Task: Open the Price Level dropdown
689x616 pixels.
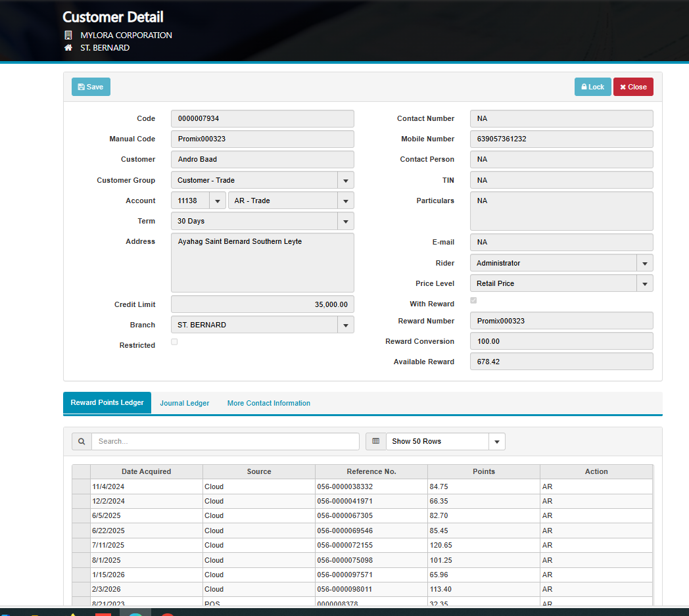Action: pos(645,283)
